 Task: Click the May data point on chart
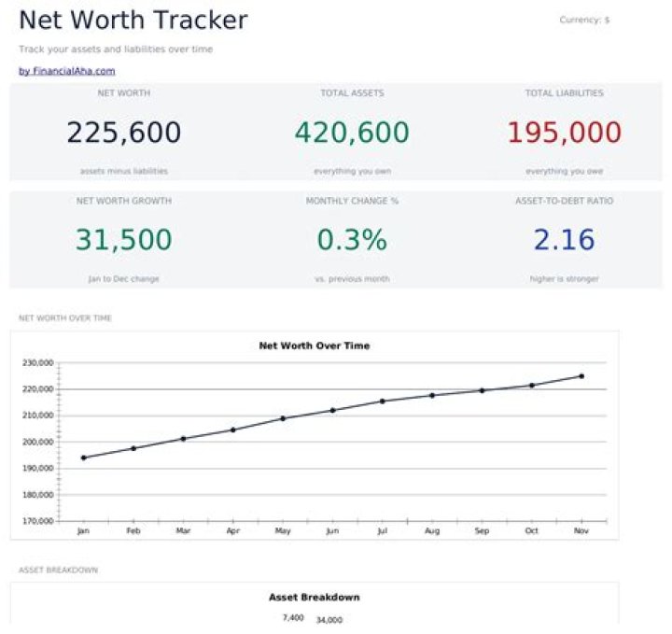coord(283,418)
